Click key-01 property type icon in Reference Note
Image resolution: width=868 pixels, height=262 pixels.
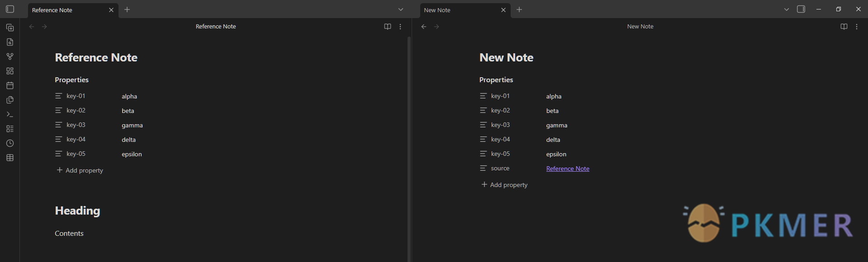(58, 96)
